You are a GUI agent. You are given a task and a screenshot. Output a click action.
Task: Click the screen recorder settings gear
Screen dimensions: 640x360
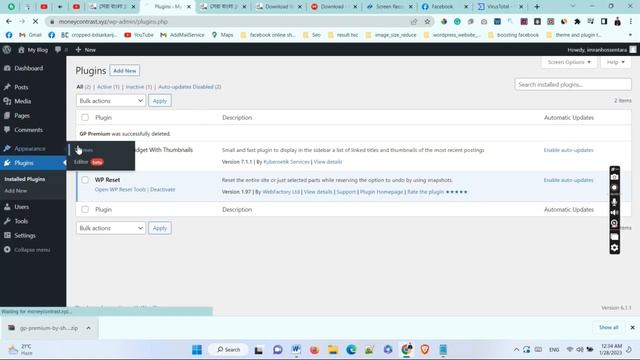click(614, 248)
